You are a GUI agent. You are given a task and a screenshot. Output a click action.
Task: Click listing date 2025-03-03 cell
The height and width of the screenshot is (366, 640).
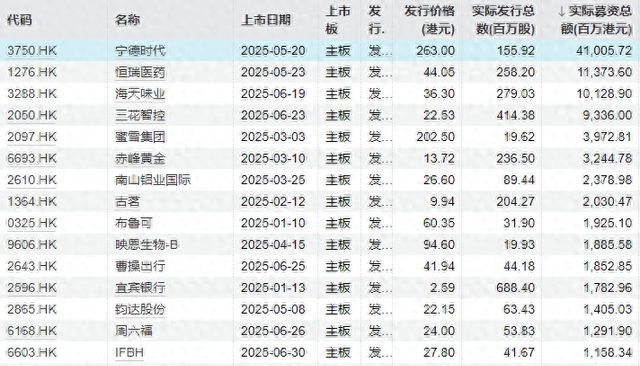click(273, 137)
